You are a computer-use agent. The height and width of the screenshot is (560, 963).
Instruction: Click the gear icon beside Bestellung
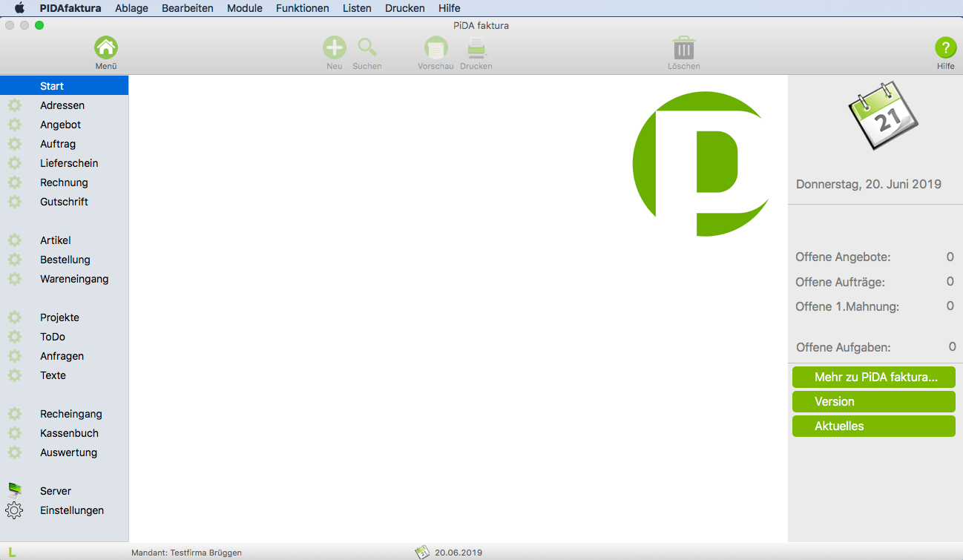(14, 260)
